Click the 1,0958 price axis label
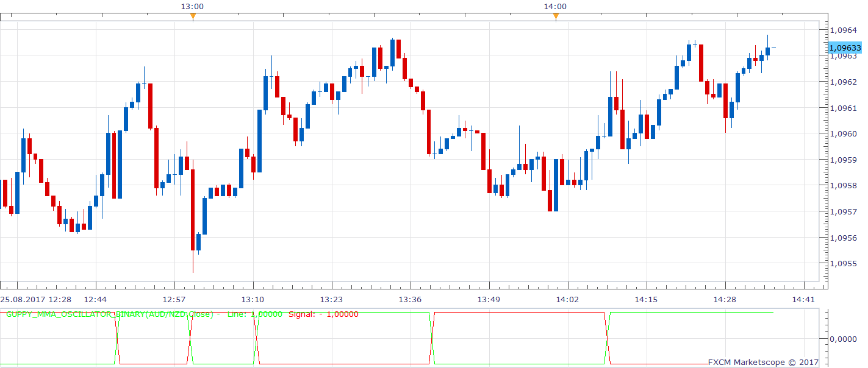Image resolution: width=868 pixels, height=368 pixels. click(x=845, y=186)
